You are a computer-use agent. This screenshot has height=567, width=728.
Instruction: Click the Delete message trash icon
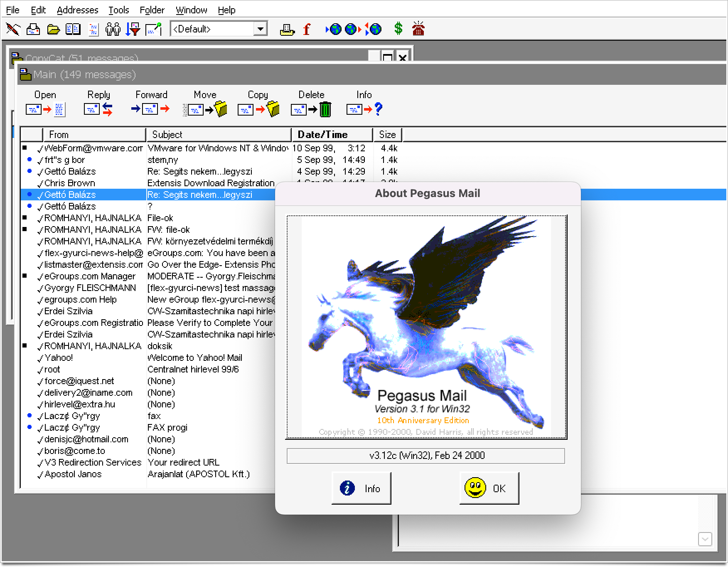[310, 108]
